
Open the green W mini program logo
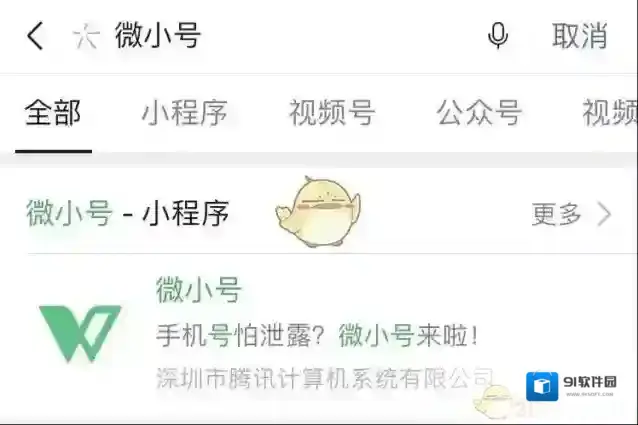coord(80,333)
